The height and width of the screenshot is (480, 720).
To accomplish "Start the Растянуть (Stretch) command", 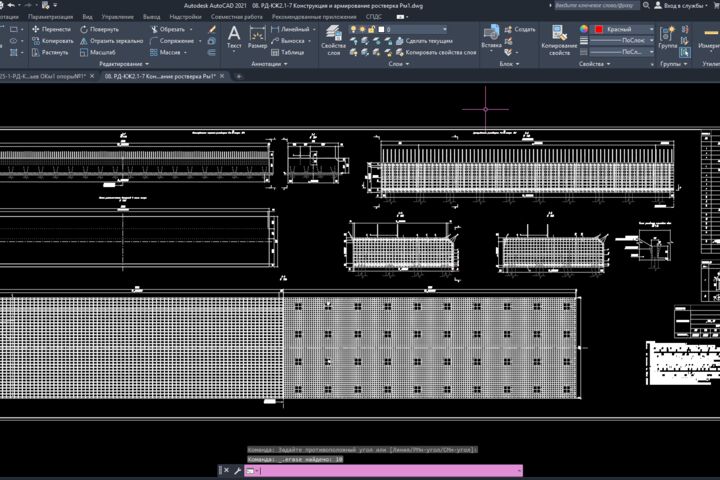I will click(x=50, y=52).
